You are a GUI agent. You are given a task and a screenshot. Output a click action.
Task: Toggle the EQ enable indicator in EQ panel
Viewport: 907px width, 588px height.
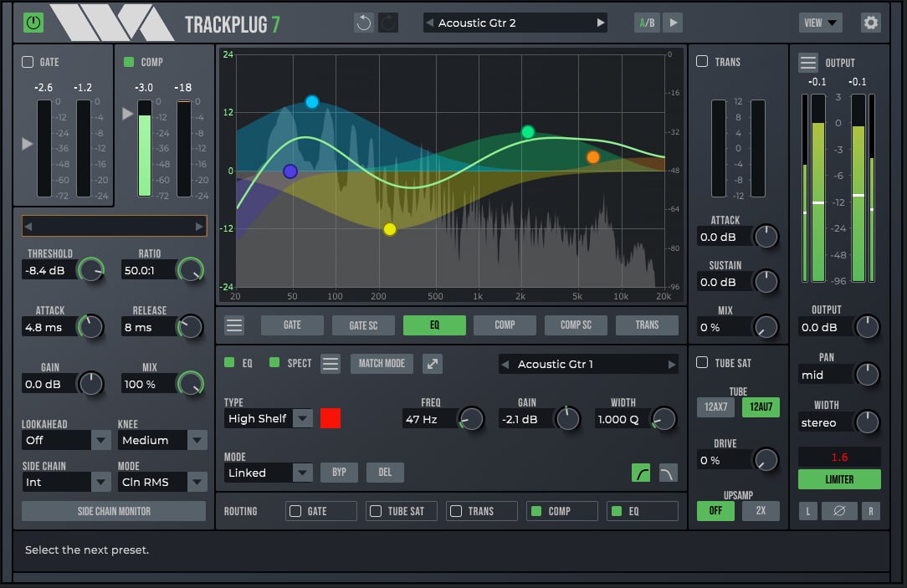coord(229,362)
